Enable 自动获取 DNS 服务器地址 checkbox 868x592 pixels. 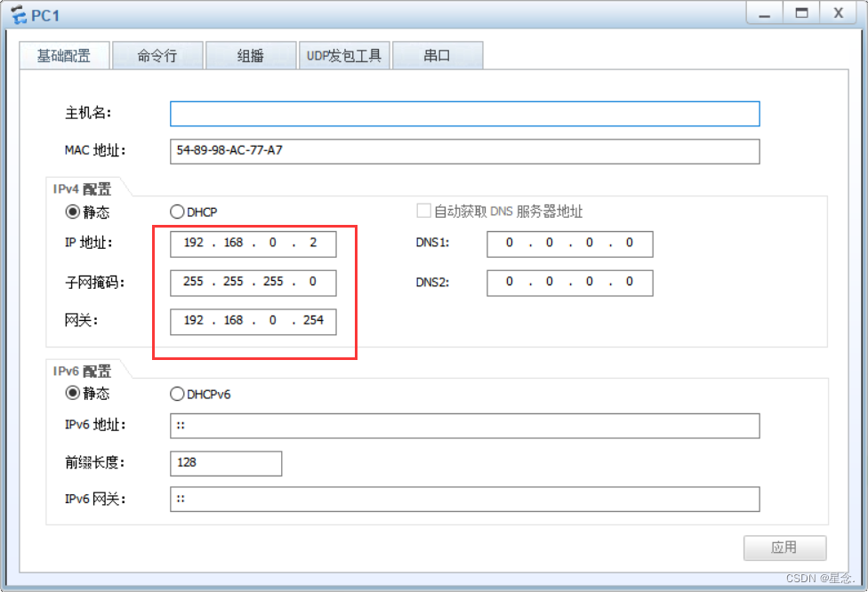[x=423, y=211]
